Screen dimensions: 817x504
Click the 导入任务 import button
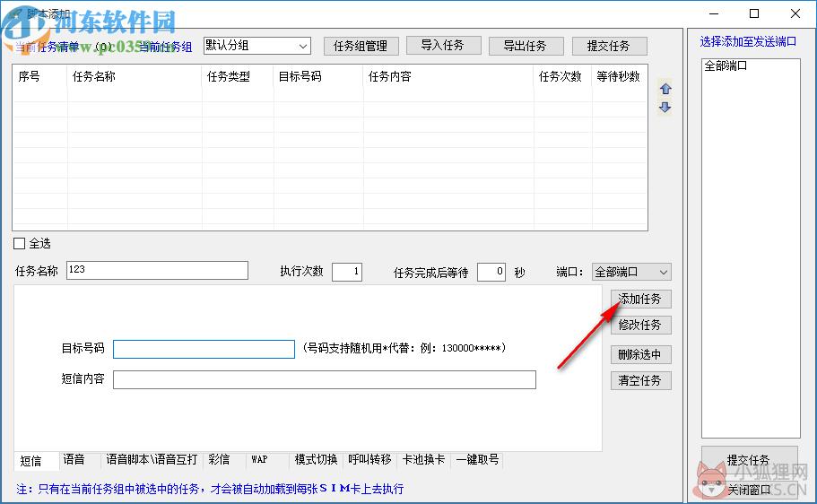click(x=443, y=46)
